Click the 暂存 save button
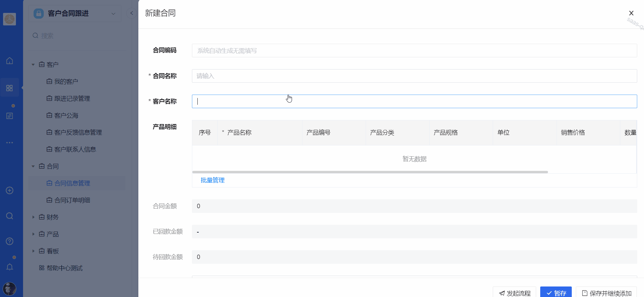 click(x=556, y=293)
